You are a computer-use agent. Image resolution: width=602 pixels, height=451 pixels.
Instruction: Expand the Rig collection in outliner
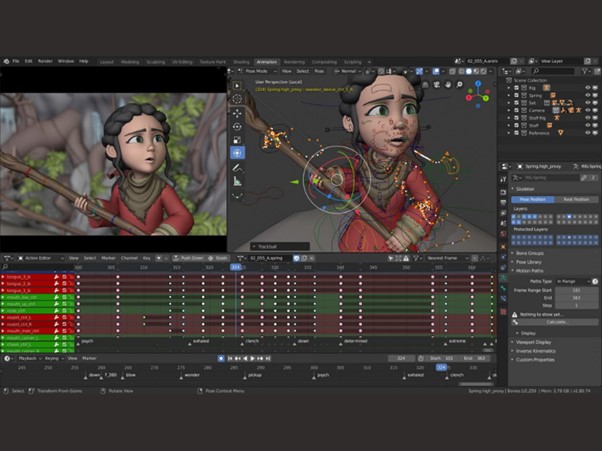(509, 88)
